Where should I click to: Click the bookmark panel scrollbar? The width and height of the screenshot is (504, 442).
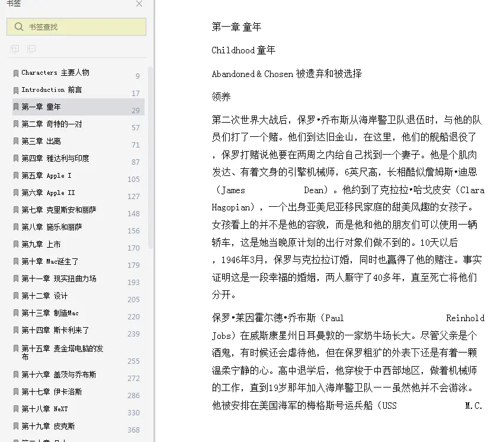150,158
